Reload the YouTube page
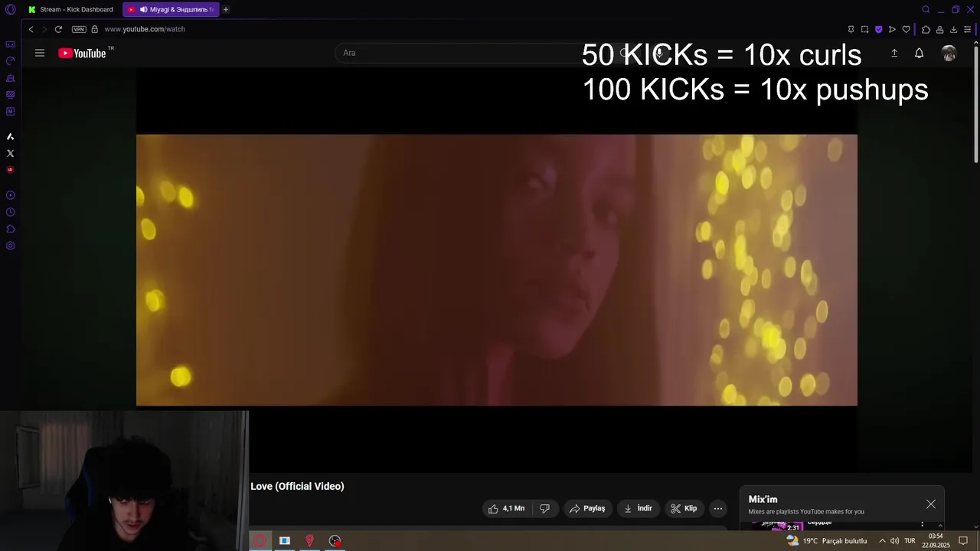The height and width of the screenshot is (551, 980). tap(58, 29)
